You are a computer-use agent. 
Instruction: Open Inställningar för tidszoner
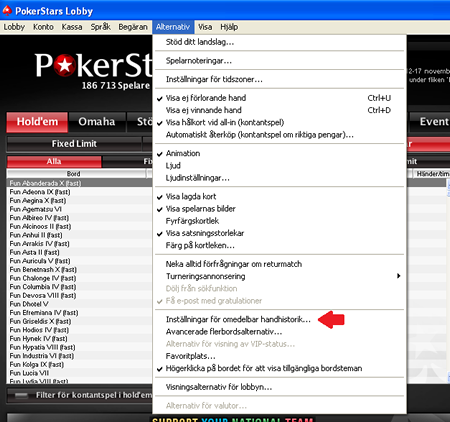tap(279, 79)
